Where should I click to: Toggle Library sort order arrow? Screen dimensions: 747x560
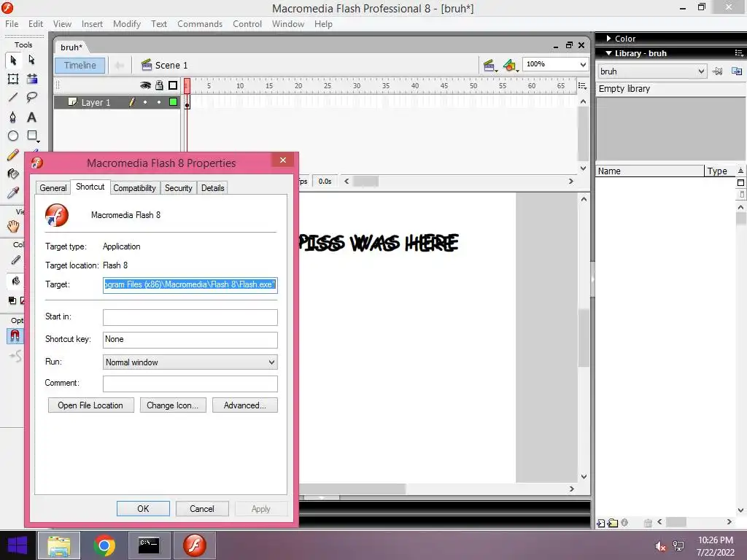[x=740, y=171]
